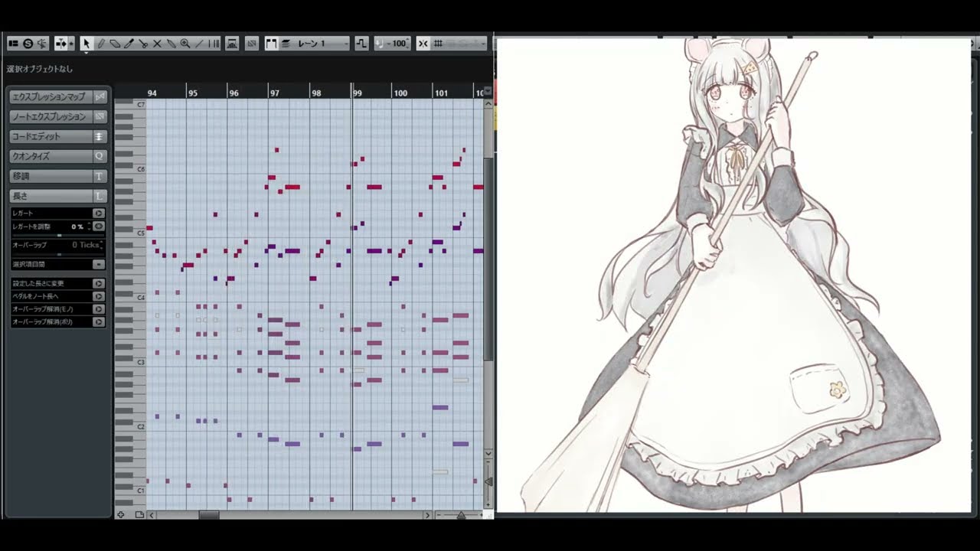Click the quantize Q icon
This screenshot has width=980, height=551.
(x=100, y=156)
